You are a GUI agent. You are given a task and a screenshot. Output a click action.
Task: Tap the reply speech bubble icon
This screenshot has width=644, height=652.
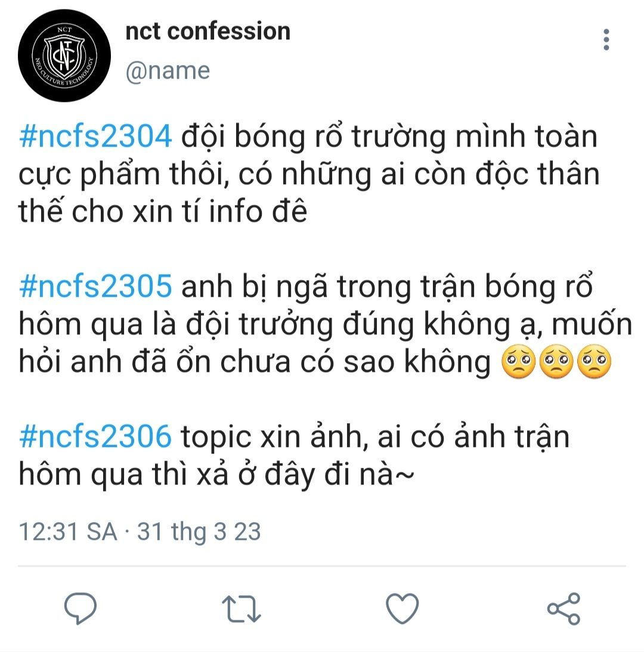[80, 608]
